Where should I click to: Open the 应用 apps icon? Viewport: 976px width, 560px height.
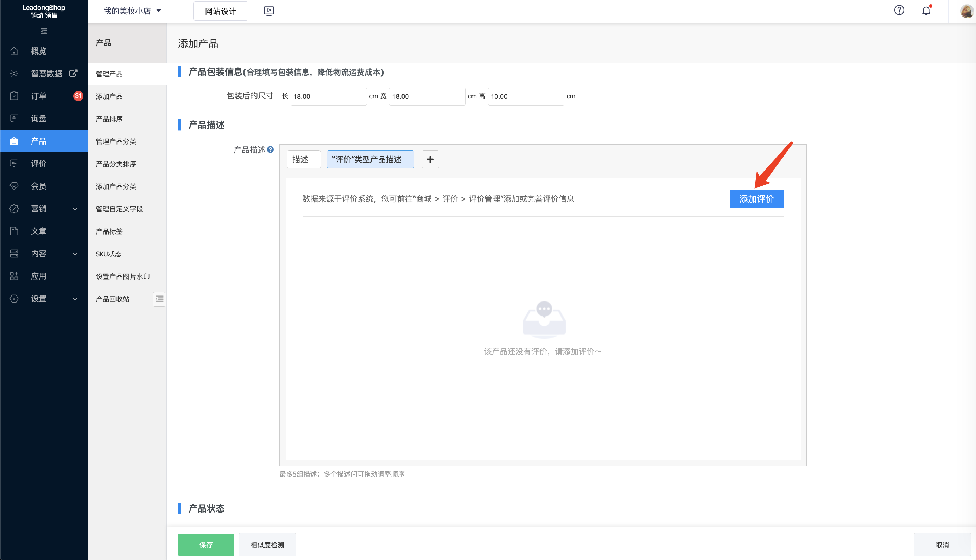[x=14, y=276]
